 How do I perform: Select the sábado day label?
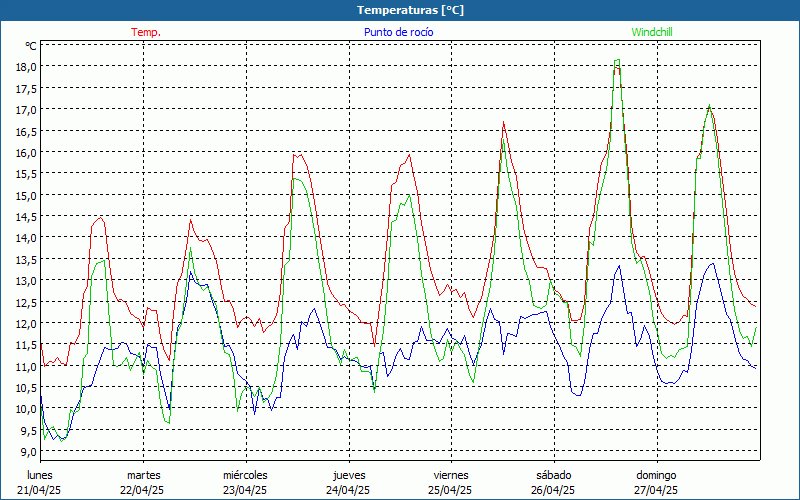553,475
